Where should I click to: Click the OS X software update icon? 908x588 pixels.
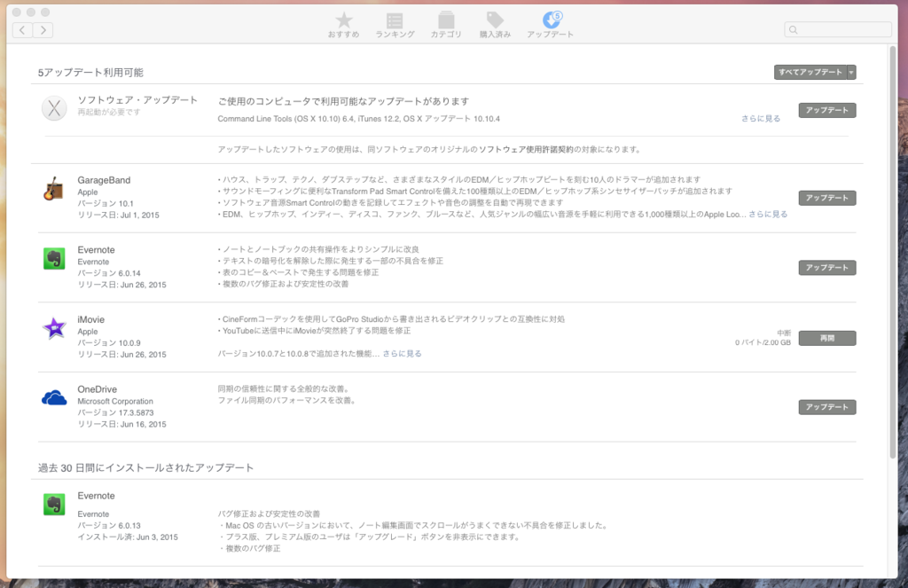[54, 108]
